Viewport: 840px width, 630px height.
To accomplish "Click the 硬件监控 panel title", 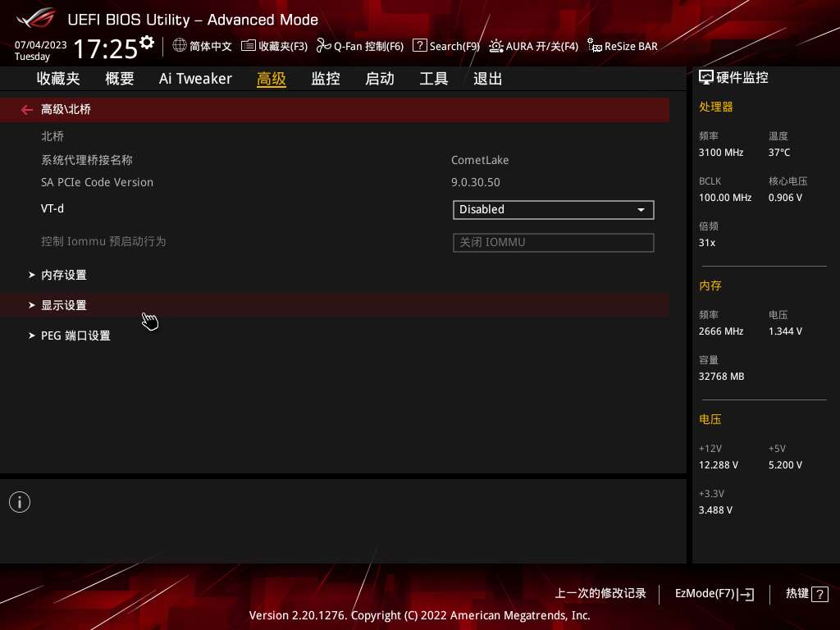I will click(742, 78).
